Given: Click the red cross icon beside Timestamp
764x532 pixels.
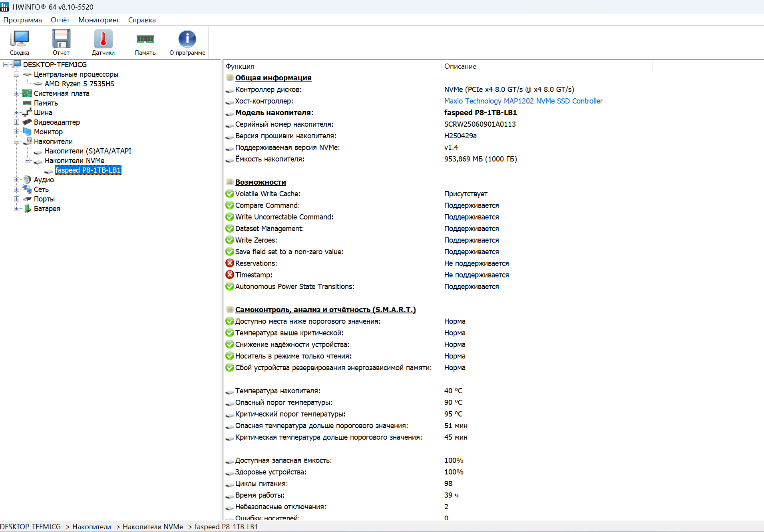Looking at the screenshot, I should 230,275.
